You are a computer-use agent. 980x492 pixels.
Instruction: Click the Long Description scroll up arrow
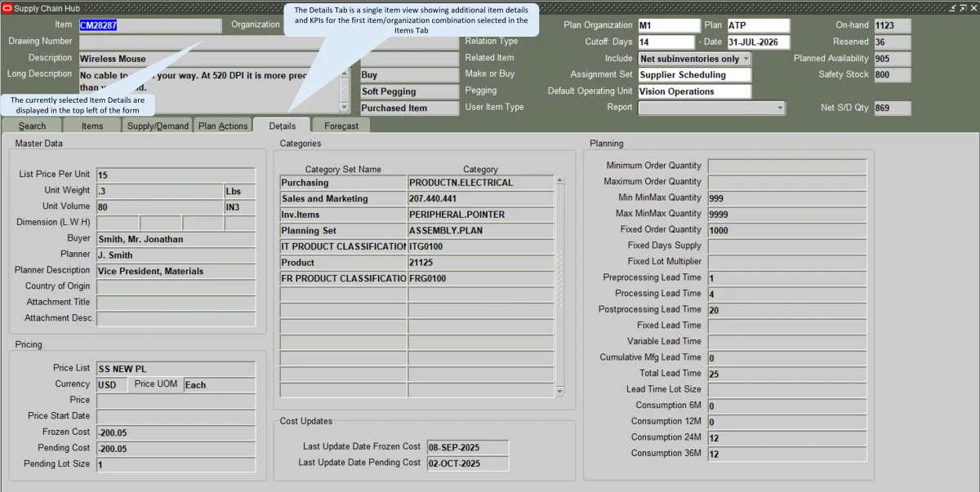[x=344, y=73]
